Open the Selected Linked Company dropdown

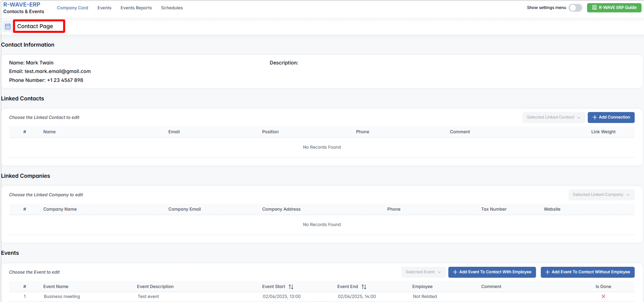601,195
